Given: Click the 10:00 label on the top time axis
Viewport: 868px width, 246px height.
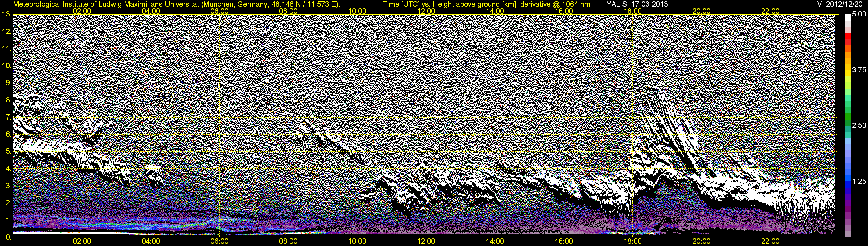Looking at the screenshot, I should click(x=358, y=11).
